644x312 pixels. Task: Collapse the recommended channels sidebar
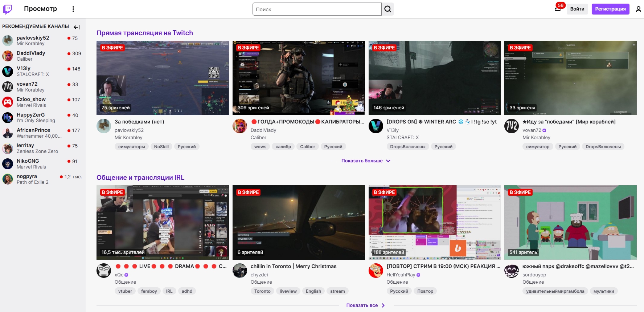pos(77,27)
